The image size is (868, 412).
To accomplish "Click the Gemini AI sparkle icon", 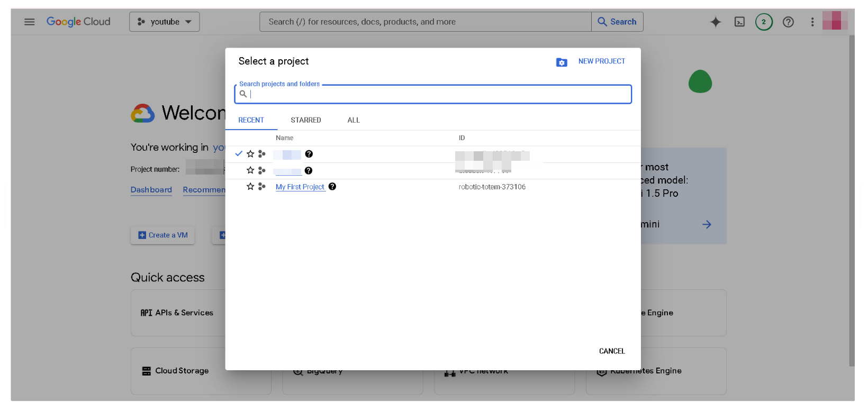I will click(715, 22).
